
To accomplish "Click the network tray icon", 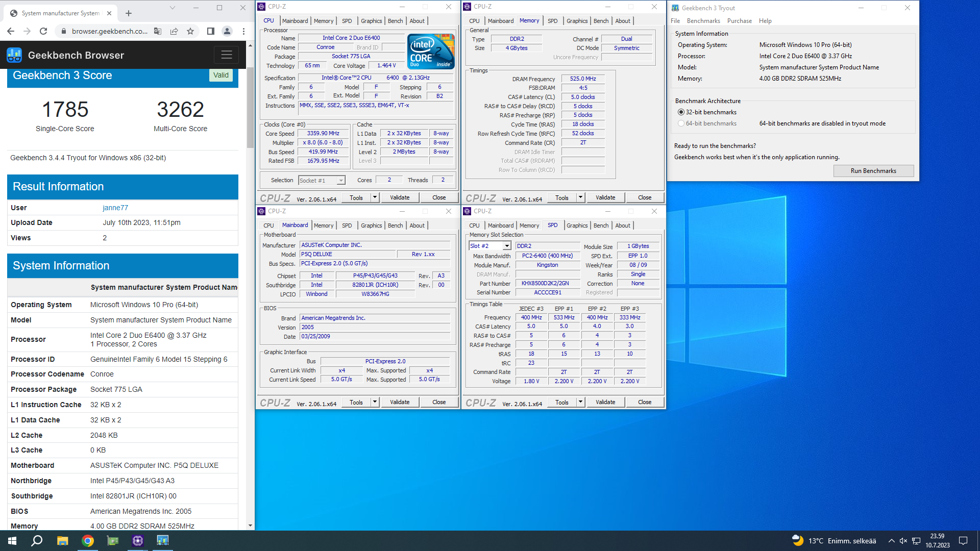I will (916, 541).
